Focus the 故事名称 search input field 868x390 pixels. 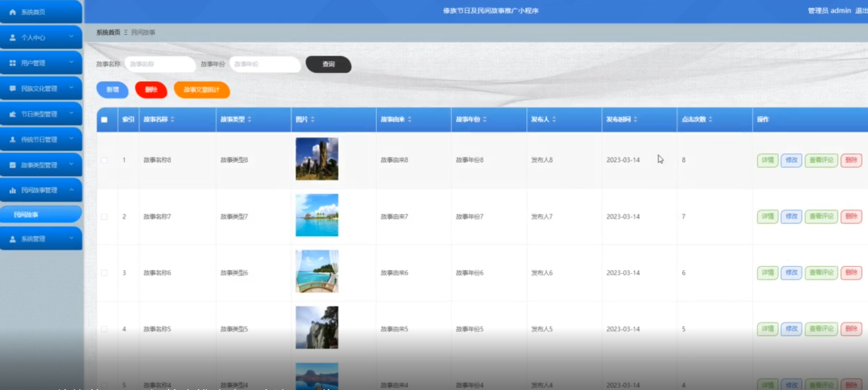(160, 64)
